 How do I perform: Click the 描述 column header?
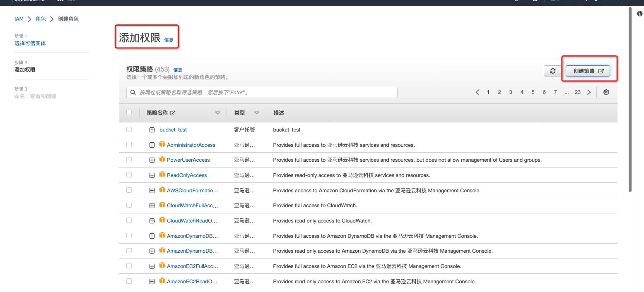point(279,113)
